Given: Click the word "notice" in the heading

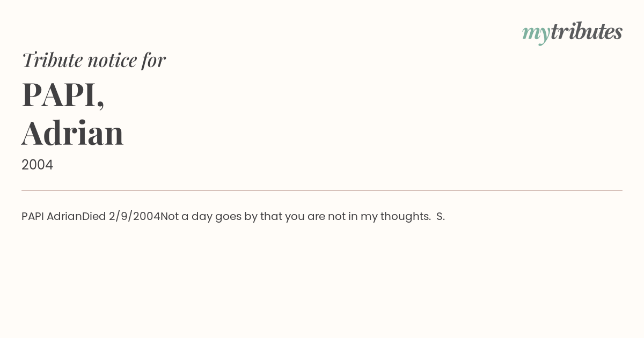Looking at the screenshot, I should pyautogui.click(x=112, y=60).
